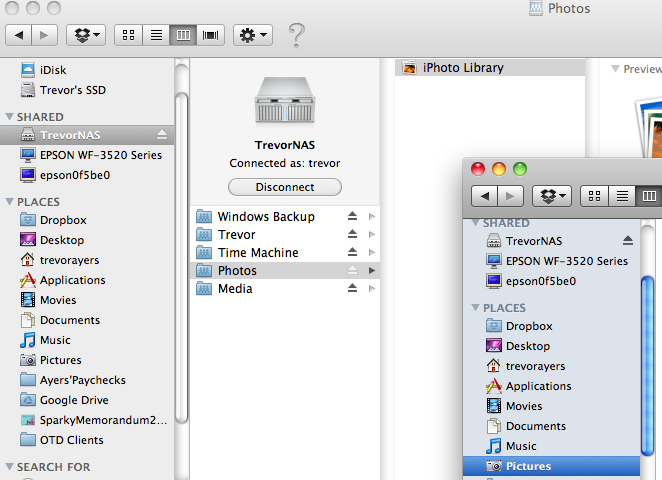Viewport: 662px width, 480px height.
Task: Open Music in the front window sidebar
Action: tap(551, 446)
